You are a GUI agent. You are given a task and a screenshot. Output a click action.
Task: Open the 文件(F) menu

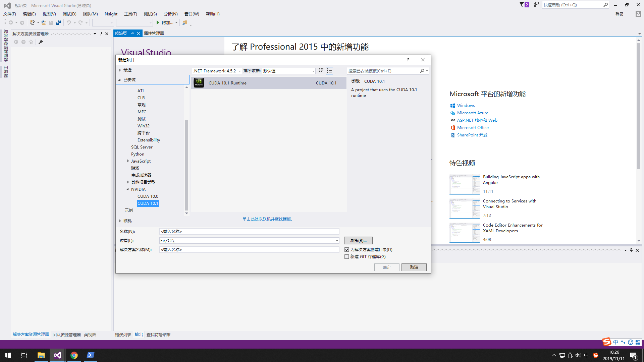point(9,14)
